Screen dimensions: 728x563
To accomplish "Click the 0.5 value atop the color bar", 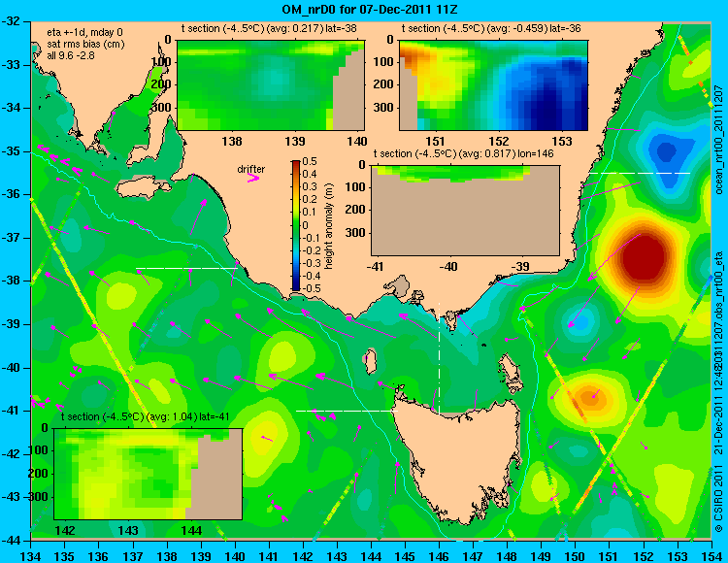I will 310,161.
